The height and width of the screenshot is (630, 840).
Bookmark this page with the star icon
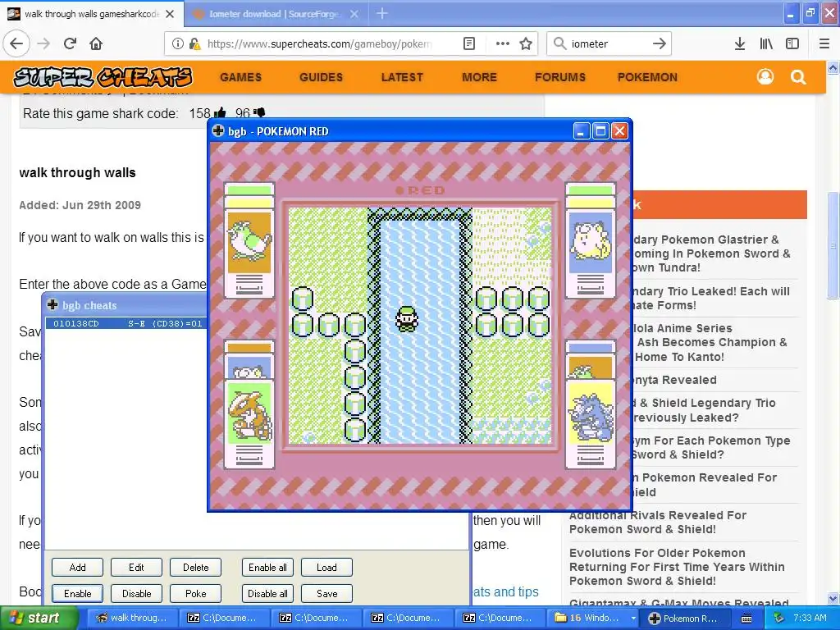click(x=526, y=43)
